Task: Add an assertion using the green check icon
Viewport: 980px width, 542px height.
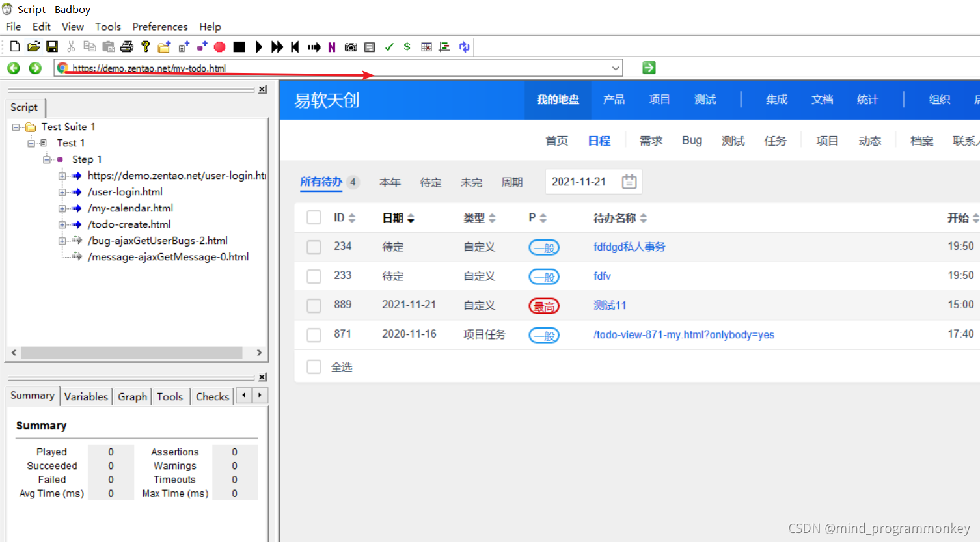Action: click(390, 46)
